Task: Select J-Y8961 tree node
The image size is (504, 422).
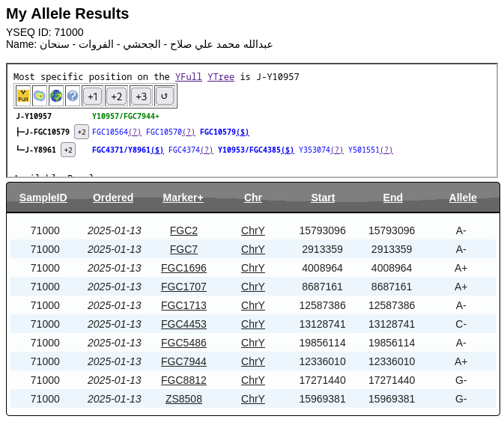Action: click(40, 150)
